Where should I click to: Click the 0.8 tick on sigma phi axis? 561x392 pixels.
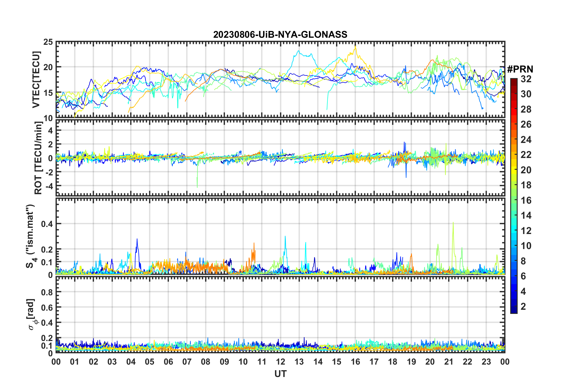coord(47,292)
